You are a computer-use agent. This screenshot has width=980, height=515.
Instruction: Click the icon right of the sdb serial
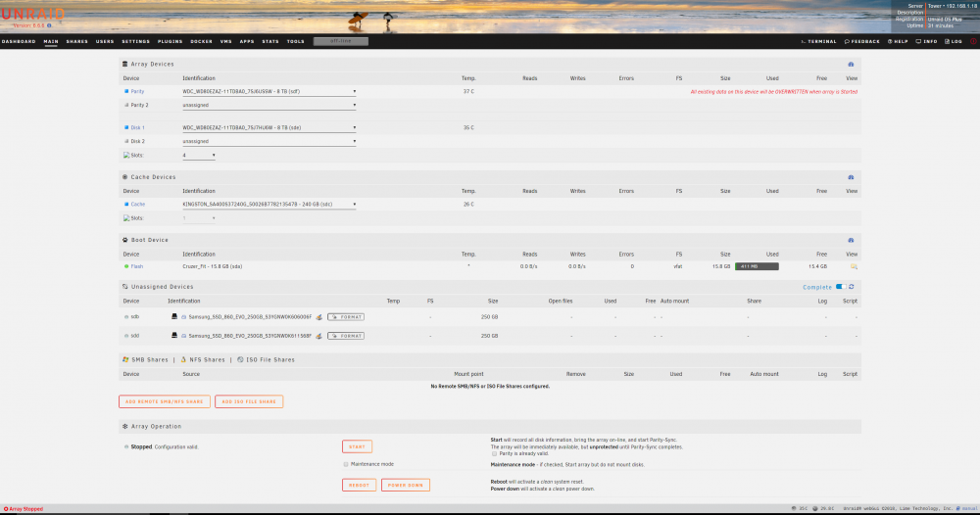[318, 317]
